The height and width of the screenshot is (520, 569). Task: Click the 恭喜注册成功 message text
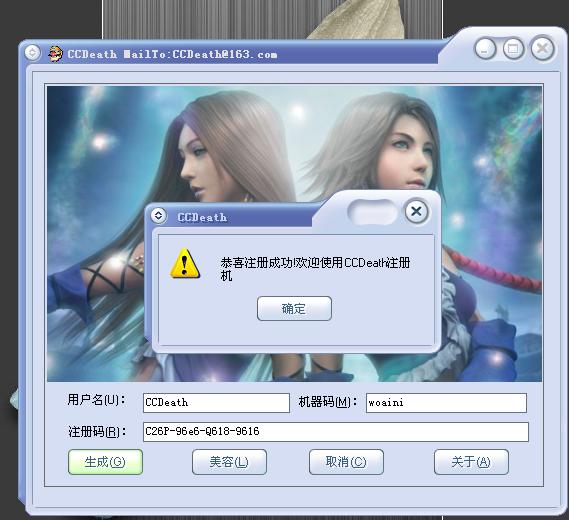315,269
